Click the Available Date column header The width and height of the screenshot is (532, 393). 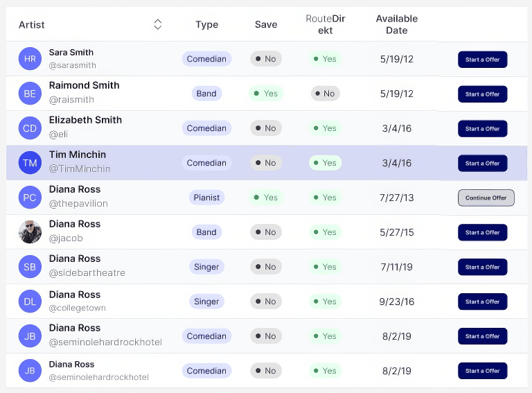[x=396, y=25]
